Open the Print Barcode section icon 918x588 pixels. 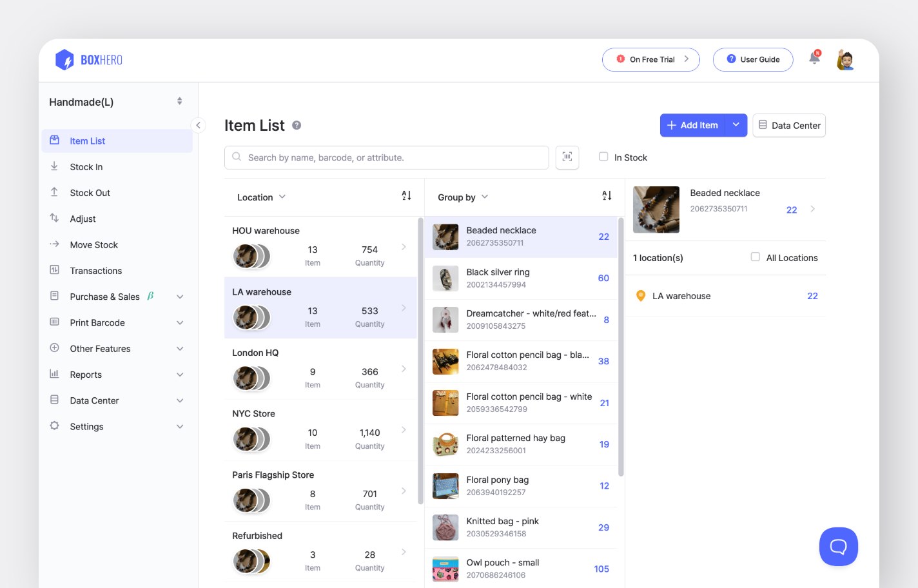[54, 322]
